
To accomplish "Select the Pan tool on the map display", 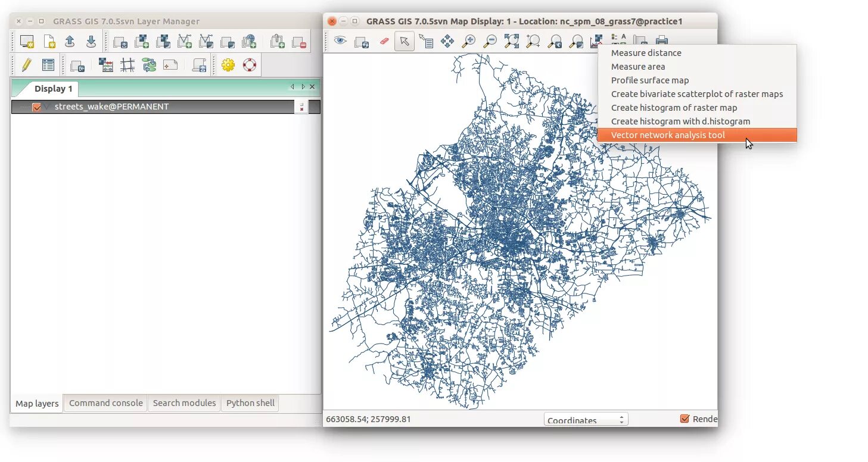I will (x=448, y=40).
